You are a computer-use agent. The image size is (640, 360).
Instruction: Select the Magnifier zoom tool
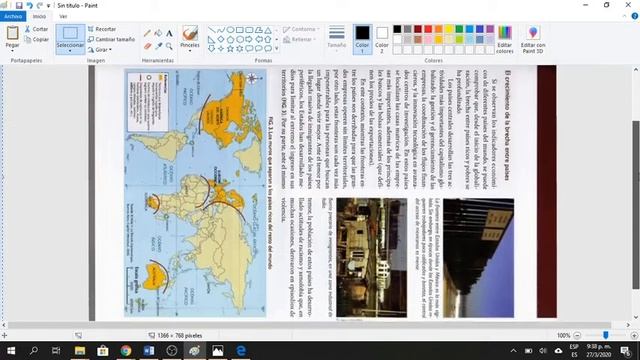click(x=169, y=46)
